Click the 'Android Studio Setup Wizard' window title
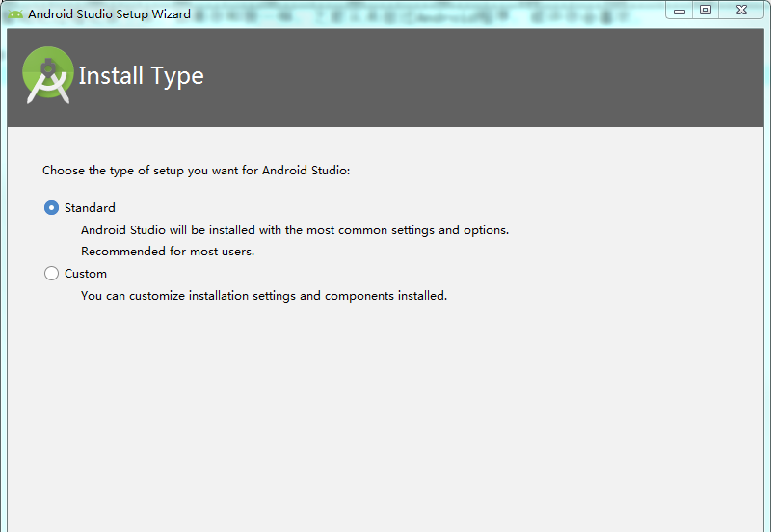Screen dimensions: 771x532 [x=109, y=14]
